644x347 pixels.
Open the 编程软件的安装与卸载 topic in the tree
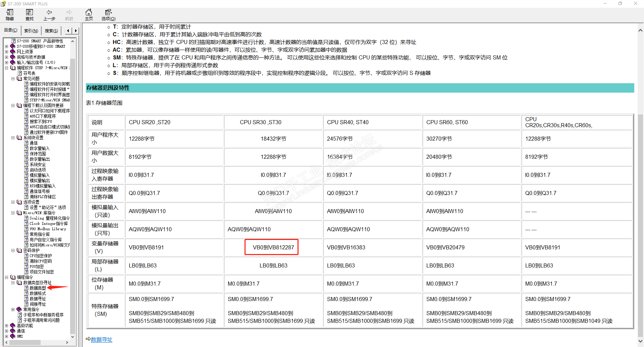click(50, 84)
